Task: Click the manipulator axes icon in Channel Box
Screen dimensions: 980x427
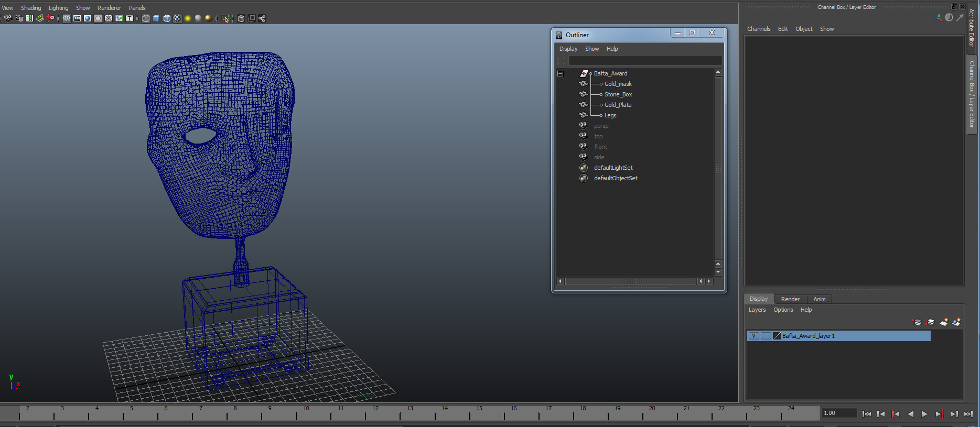Action: (x=938, y=18)
